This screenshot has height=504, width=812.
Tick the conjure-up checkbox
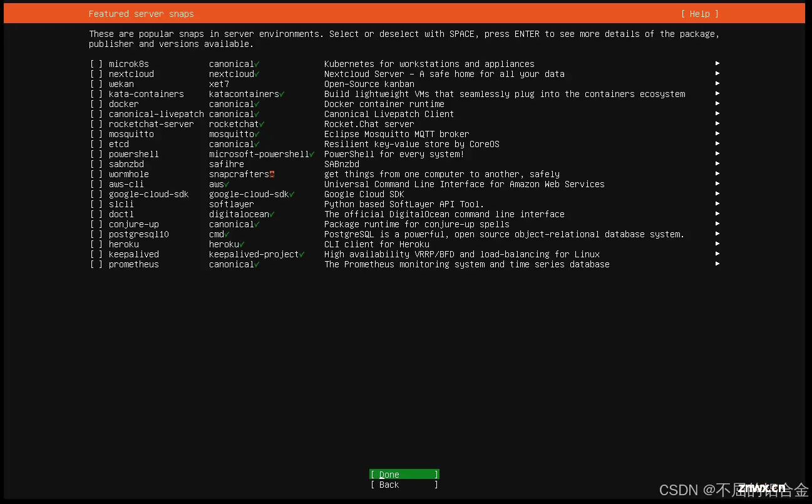click(x=96, y=224)
